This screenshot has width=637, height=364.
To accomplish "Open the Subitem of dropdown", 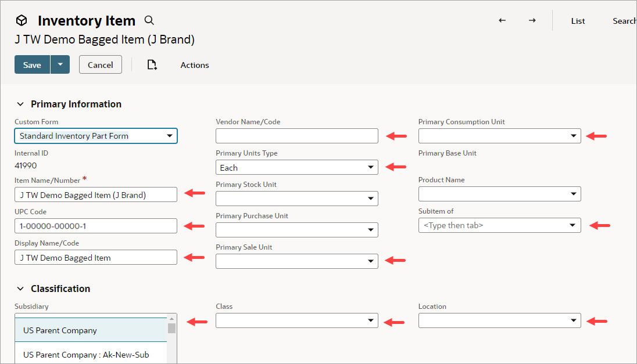I will pos(500,225).
